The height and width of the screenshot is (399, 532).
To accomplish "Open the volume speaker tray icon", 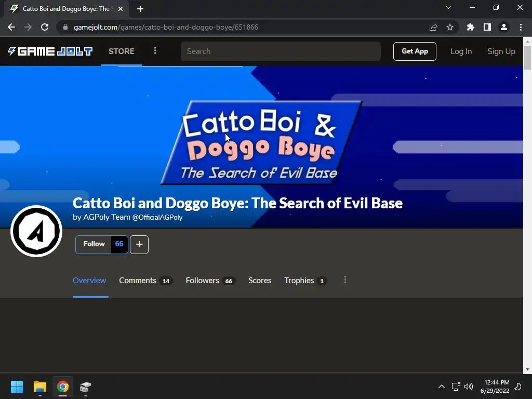I will (469, 387).
